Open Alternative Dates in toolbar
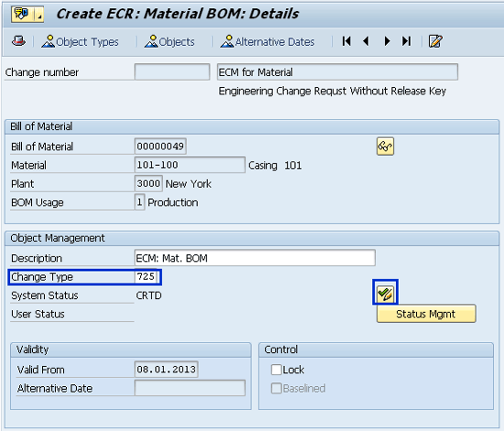The height and width of the screenshot is (431, 504). coord(267,41)
